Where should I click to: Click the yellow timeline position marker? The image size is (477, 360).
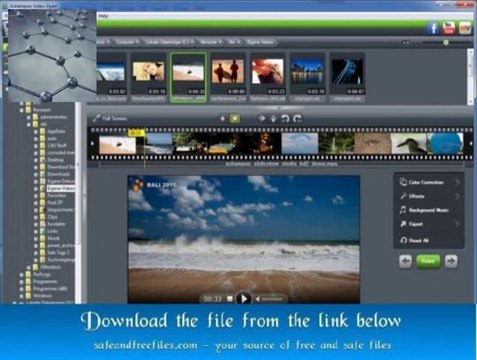point(137,133)
